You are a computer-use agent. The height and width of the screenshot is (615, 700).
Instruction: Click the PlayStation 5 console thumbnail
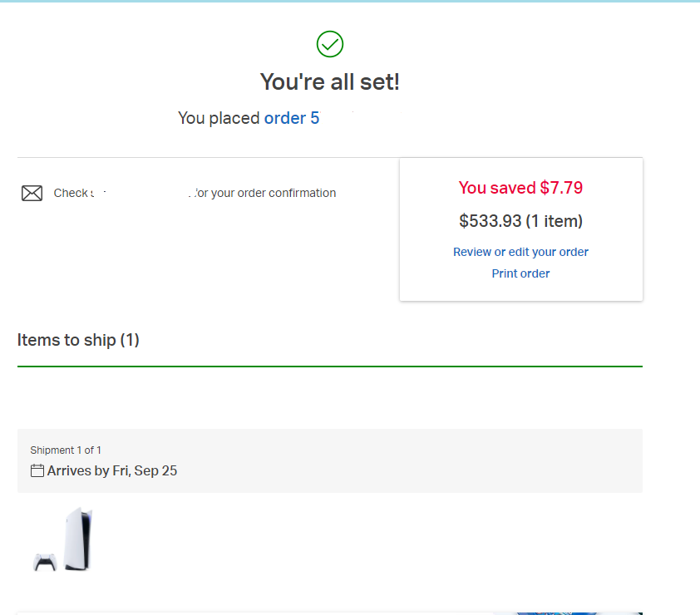click(79, 539)
